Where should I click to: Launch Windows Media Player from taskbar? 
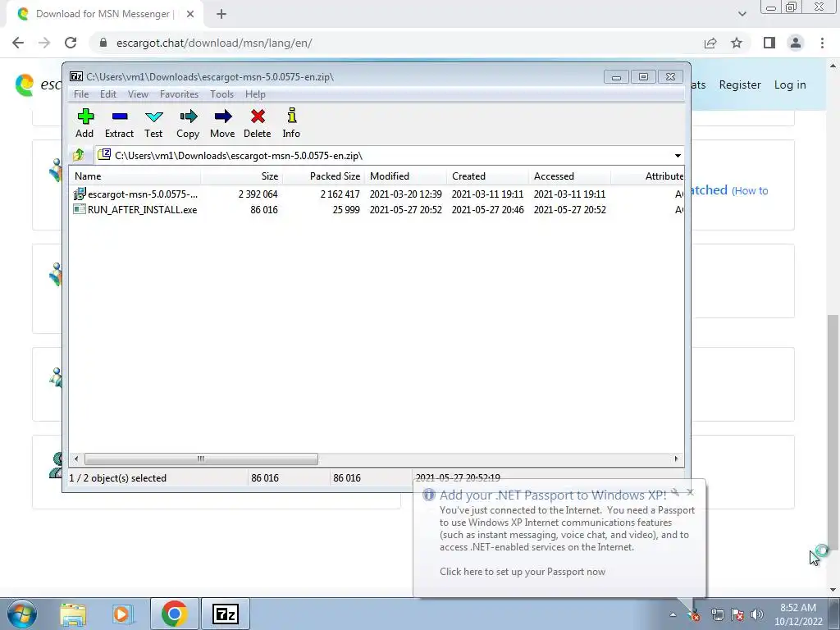point(122,614)
